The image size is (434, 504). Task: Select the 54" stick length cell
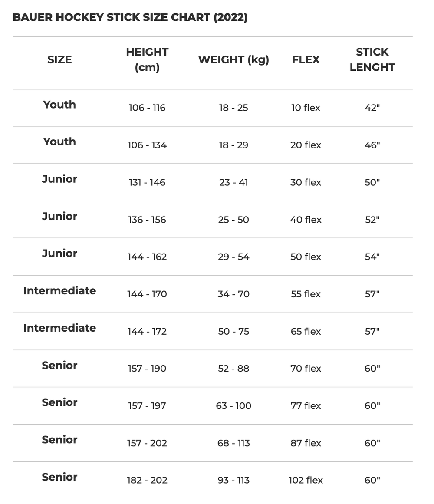coord(372,257)
